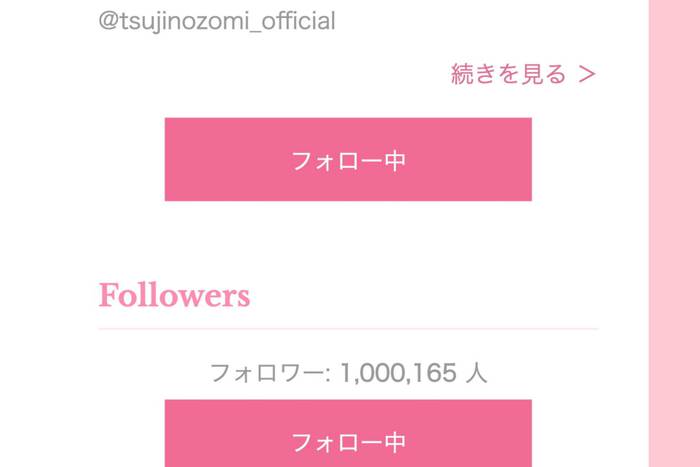Select the @tsujinozomi_official handle text
Image resolution: width=700 pixels, height=467 pixels.
pyautogui.click(x=217, y=21)
